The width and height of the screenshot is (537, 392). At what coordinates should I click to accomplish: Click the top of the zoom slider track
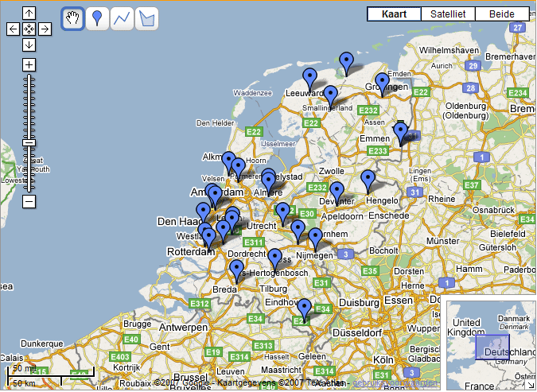(29, 76)
